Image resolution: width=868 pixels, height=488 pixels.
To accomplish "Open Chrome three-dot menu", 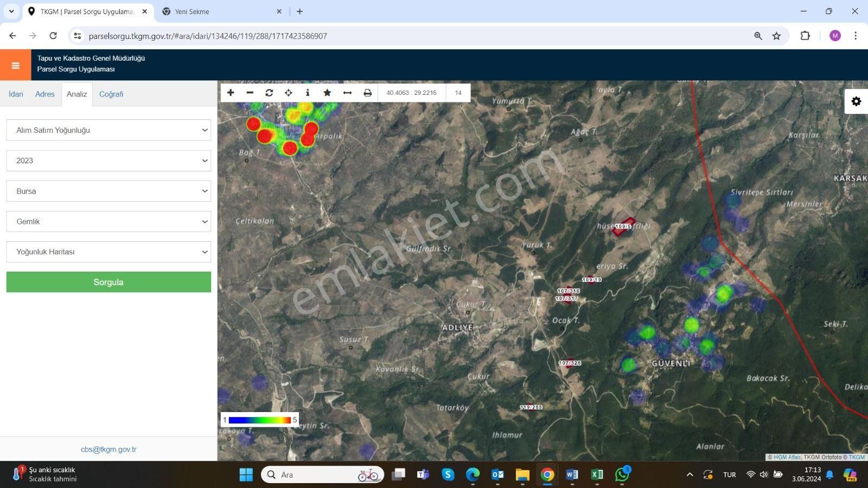I will [856, 36].
